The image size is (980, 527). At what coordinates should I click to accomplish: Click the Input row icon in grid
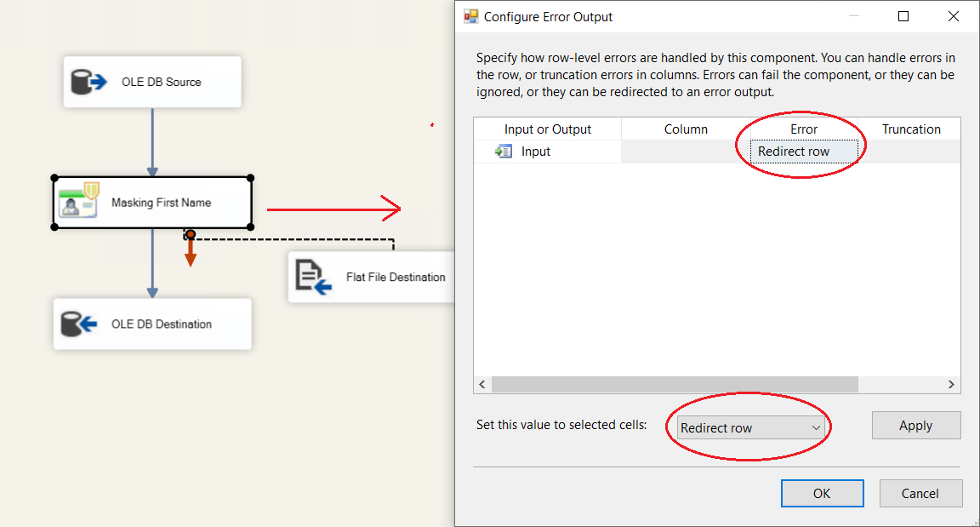coord(504,152)
